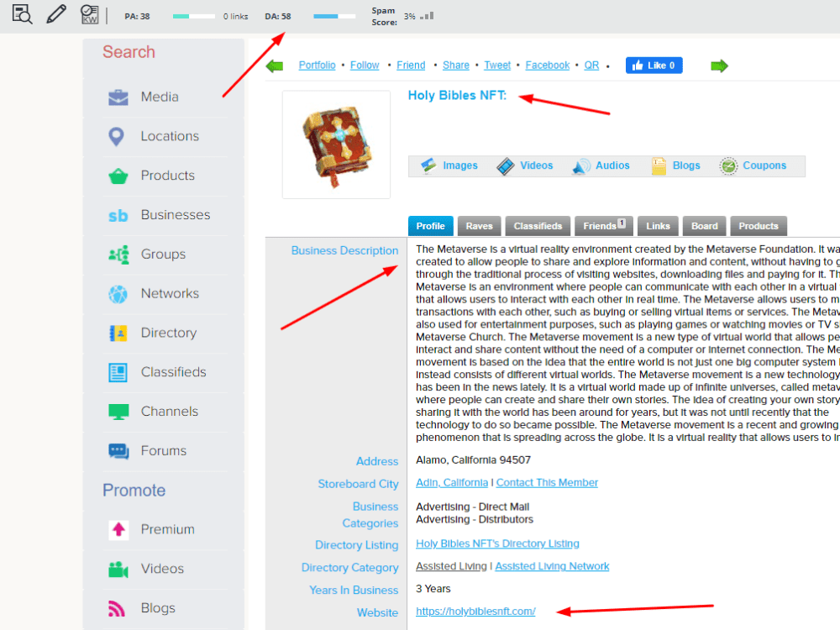Click the 0 links text in toolbar
The image size is (840, 630).
coord(236,17)
